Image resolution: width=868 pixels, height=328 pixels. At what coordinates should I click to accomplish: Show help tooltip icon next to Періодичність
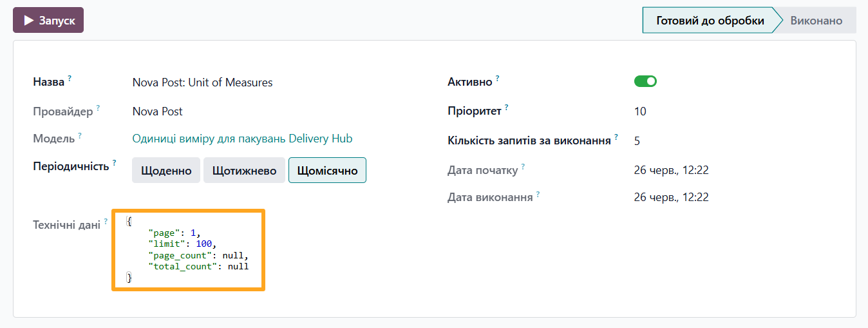(114, 162)
